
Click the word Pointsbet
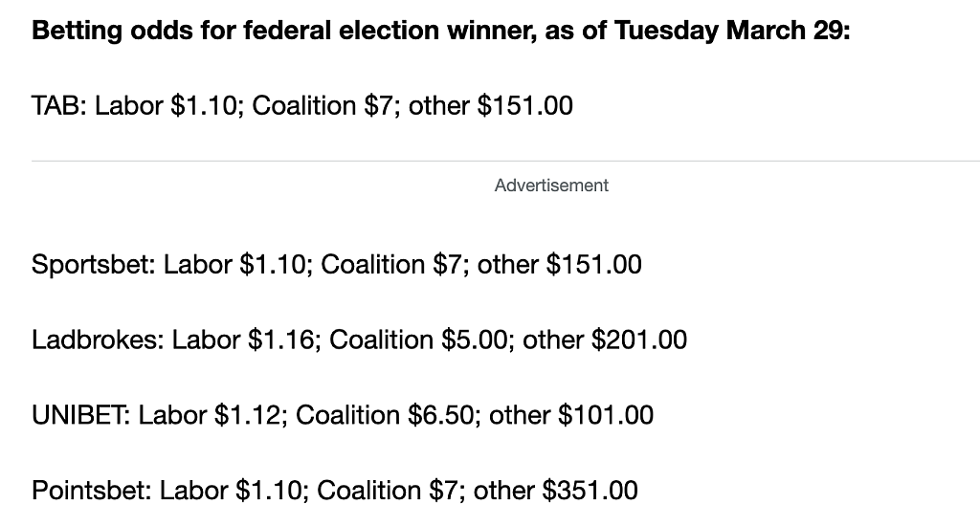[91, 491]
